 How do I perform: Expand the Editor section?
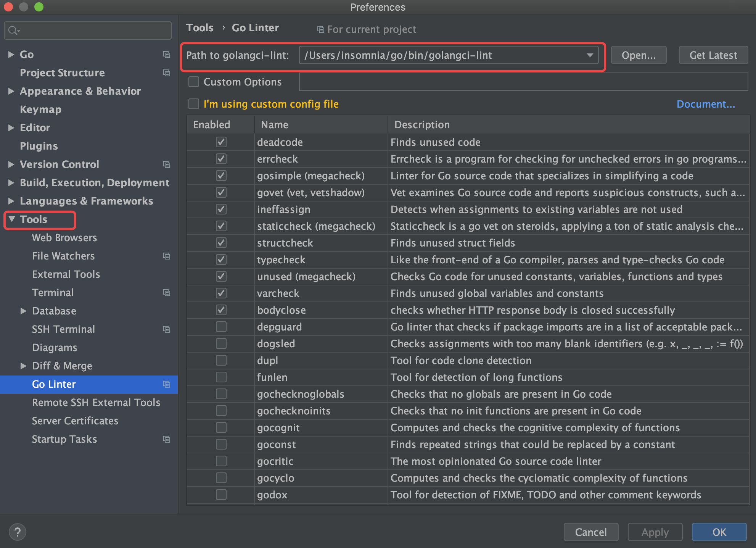(x=10, y=128)
